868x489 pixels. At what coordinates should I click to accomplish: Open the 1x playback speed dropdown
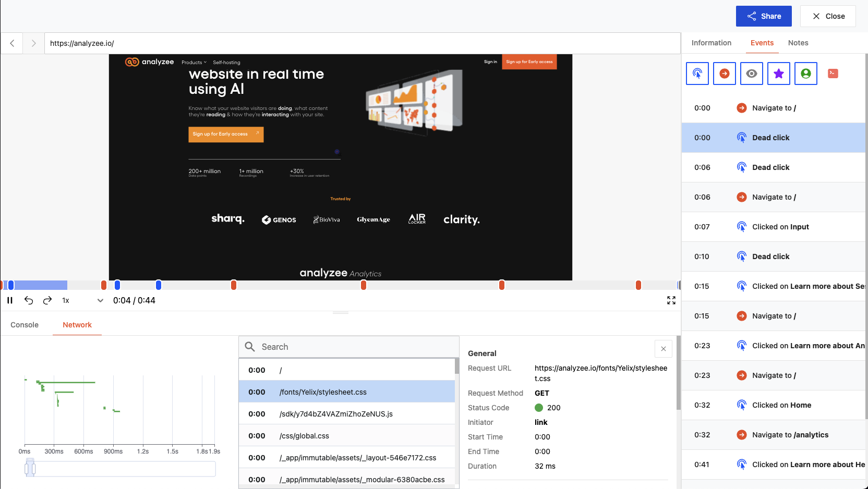(x=83, y=300)
